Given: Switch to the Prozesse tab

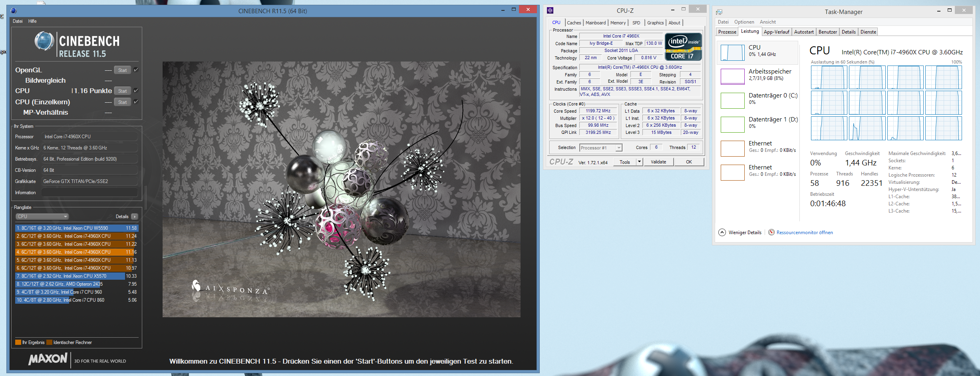Looking at the screenshot, I should click(727, 32).
